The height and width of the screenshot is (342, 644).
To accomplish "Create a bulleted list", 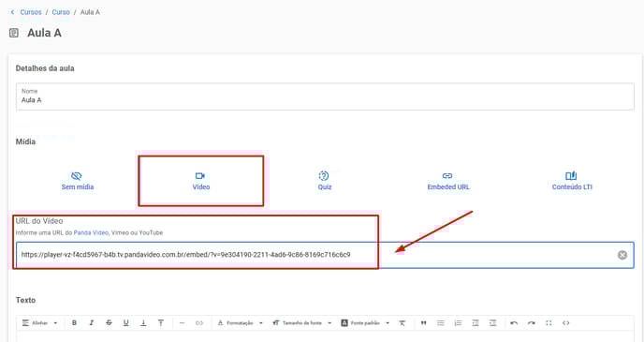I will click(441, 323).
